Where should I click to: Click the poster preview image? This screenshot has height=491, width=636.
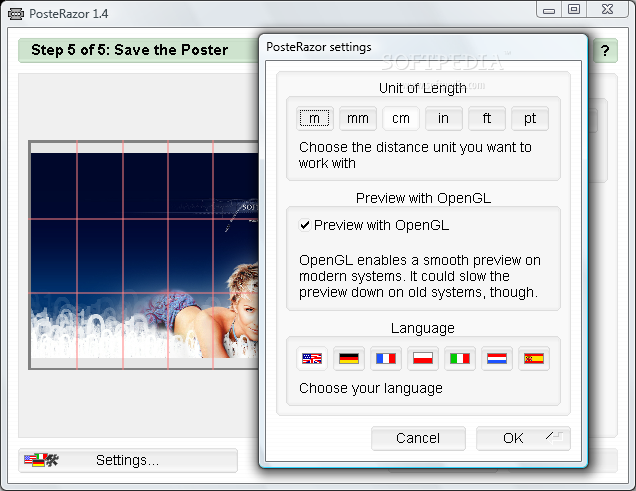144,255
